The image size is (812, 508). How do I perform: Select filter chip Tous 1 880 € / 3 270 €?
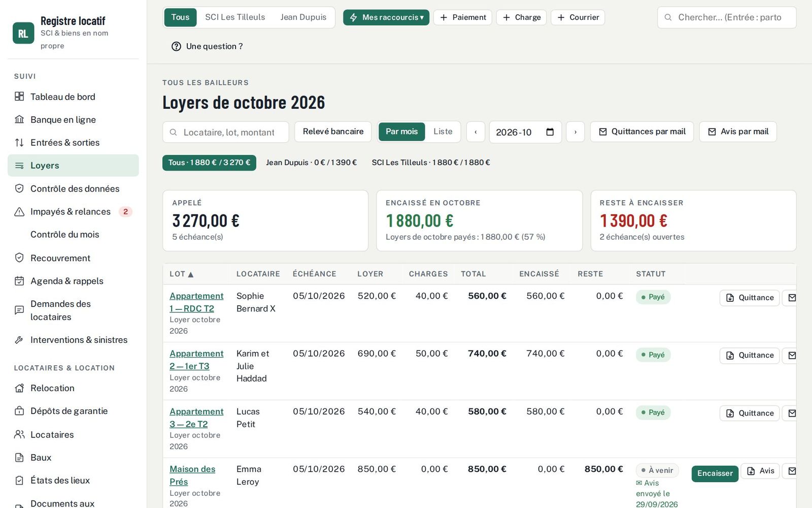209,163
